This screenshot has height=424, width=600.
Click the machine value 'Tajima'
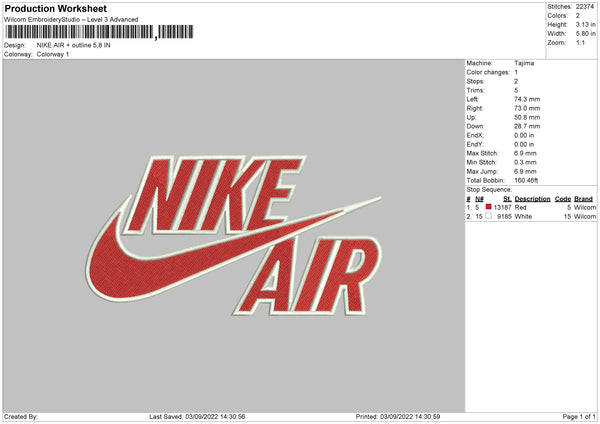point(524,63)
